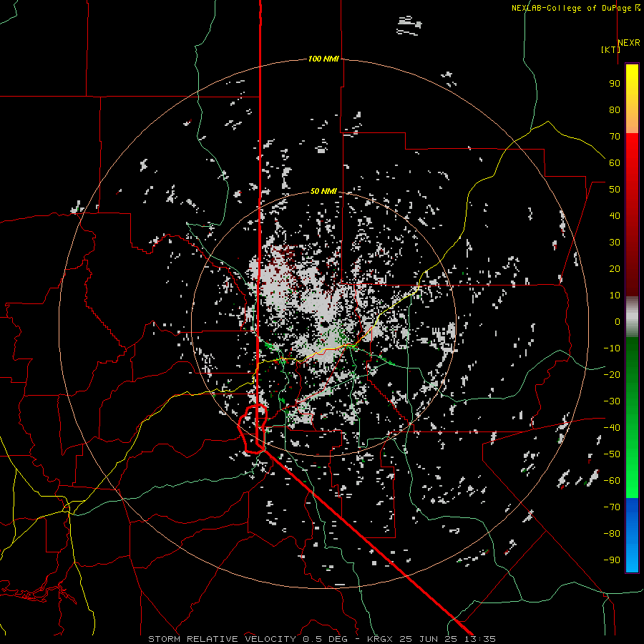Select the positive 40 velocity scale value
644x644 pixels.
coord(615,215)
